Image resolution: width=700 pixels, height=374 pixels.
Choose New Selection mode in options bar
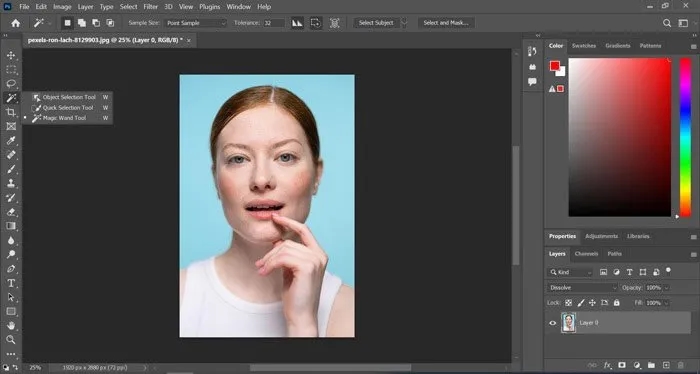tap(67, 23)
